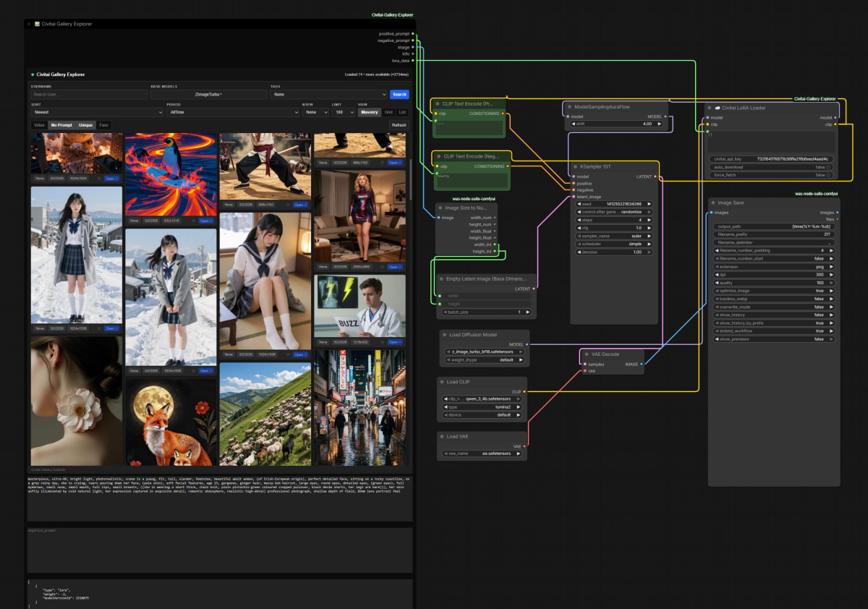The height and width of the screenshot is (609, 868).
Task: Toggle the Favs filter
Action: (104, 125)
